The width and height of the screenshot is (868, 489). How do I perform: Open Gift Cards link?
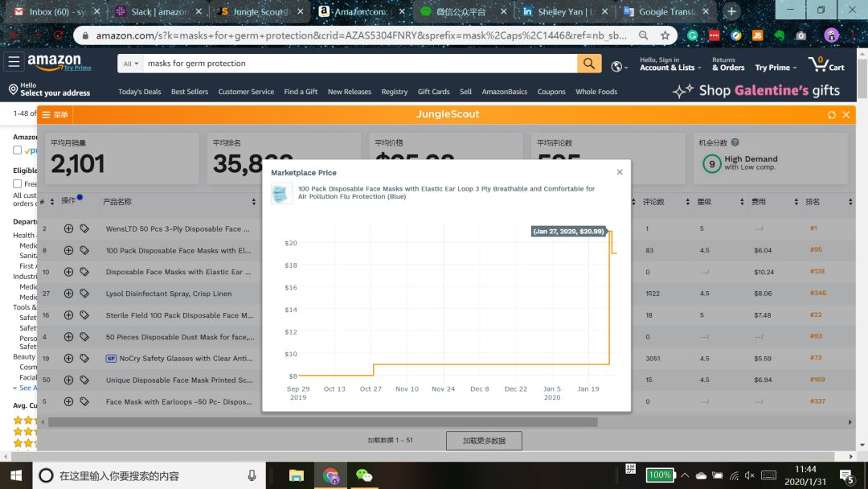tap(433, 92)
